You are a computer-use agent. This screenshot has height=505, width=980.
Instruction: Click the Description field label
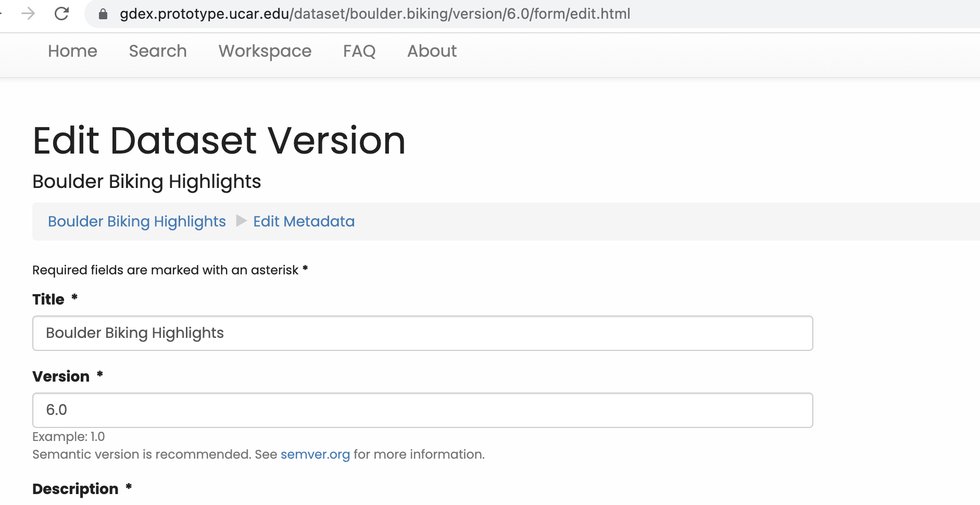76,489
